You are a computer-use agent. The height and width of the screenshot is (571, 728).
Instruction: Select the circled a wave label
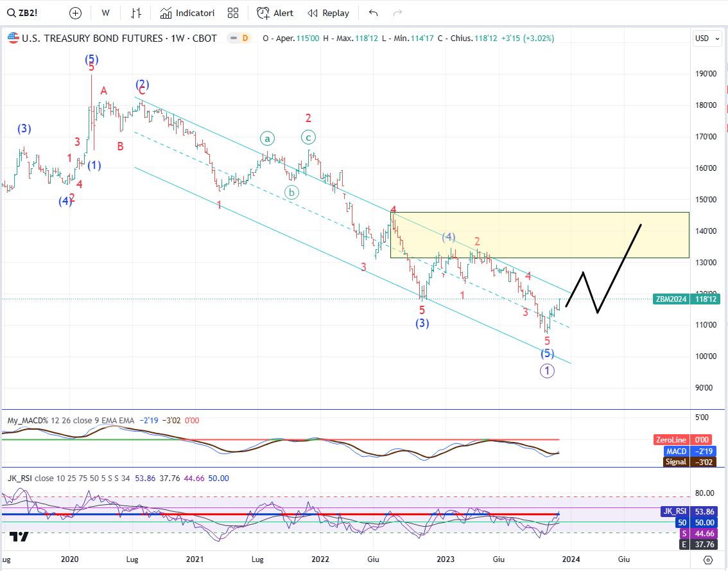coord(267,139)
